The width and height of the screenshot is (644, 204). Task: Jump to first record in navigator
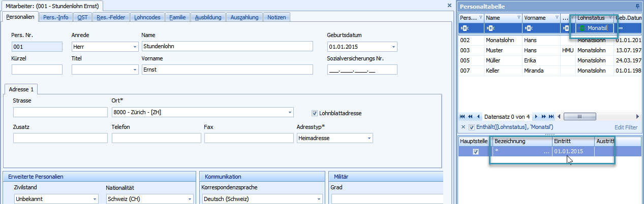pos(463,116)
